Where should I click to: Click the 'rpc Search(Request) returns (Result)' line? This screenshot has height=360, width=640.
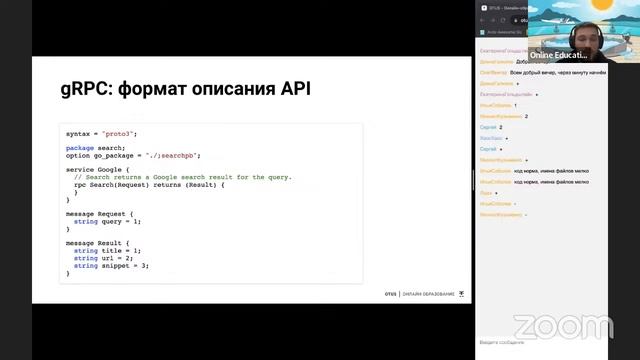click(x=149, y=185)
